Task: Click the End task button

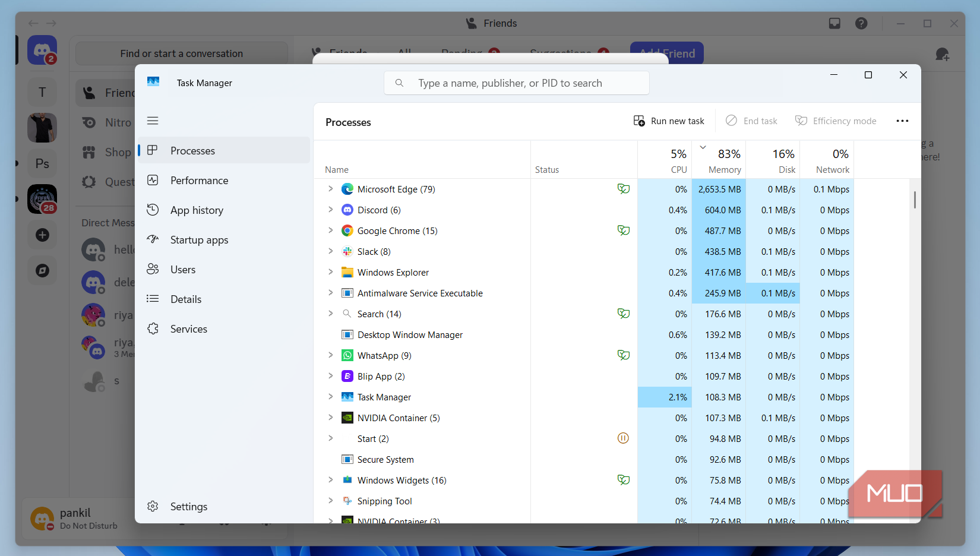Action: coord(751,121)
